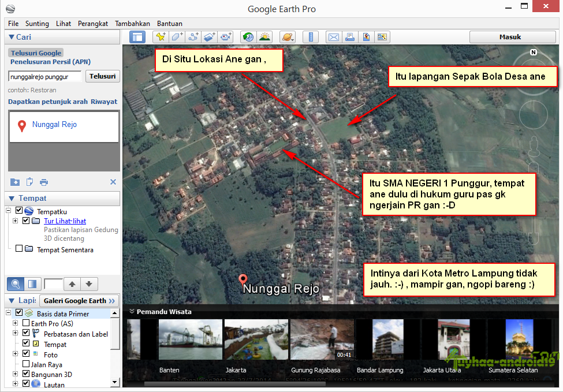563x392 pixels.
Task: Collapse Pemandu Wisata panel chevron
Action: (x=132, y=311)
